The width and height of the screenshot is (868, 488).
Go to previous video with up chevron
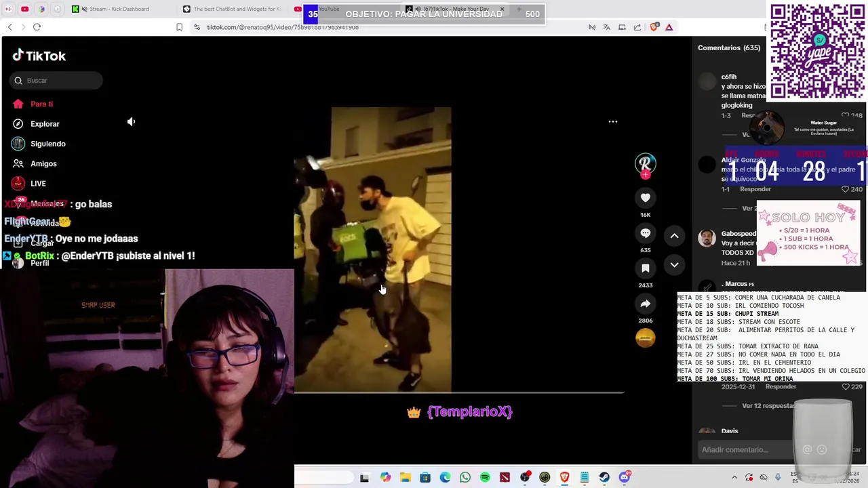(675, 236)
